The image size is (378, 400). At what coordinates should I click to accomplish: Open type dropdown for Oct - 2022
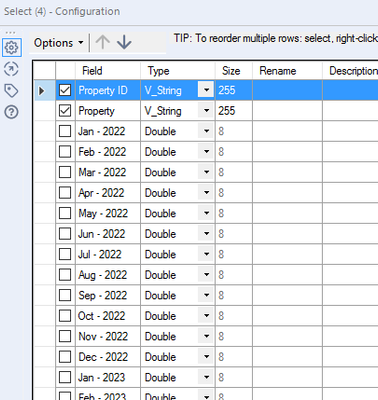206,316
